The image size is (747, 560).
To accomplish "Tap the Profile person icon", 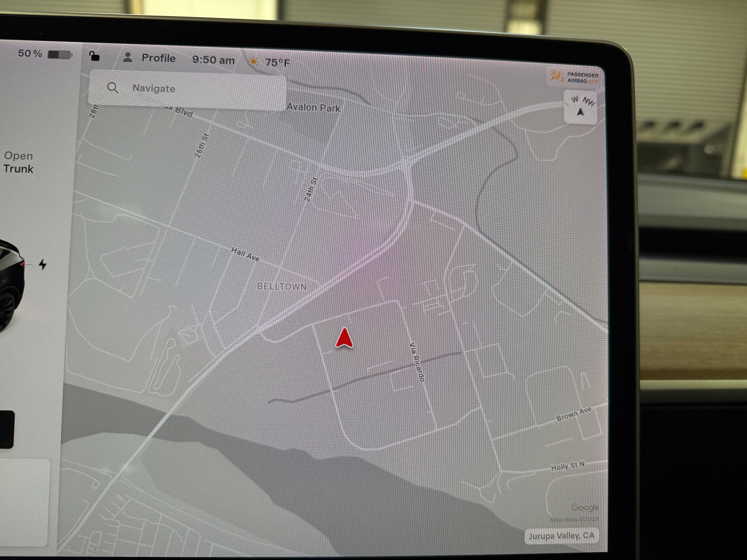I will point(127,57).
